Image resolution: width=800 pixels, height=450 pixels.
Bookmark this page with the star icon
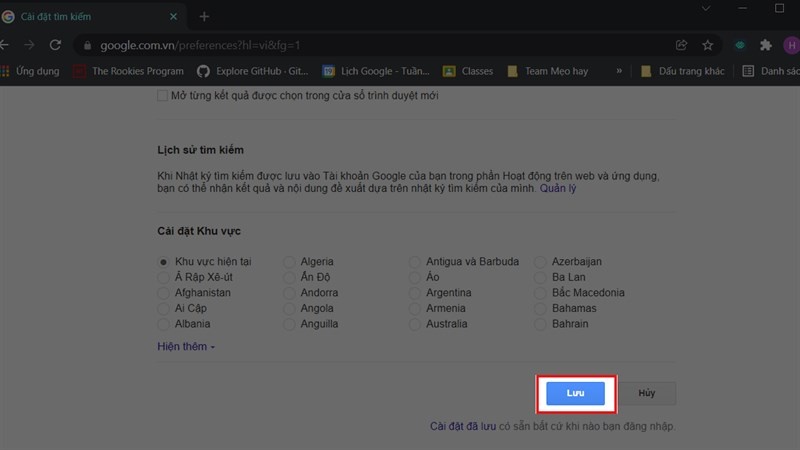pos(707,45)
